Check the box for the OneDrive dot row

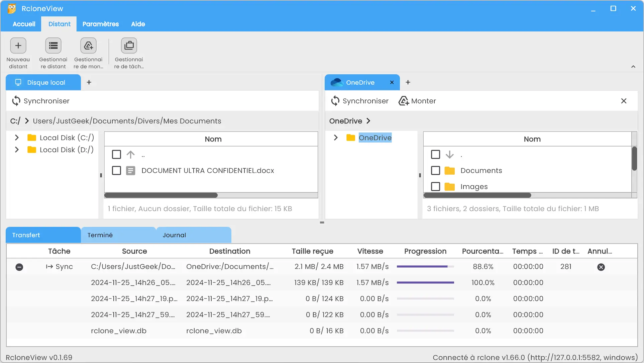435,155
